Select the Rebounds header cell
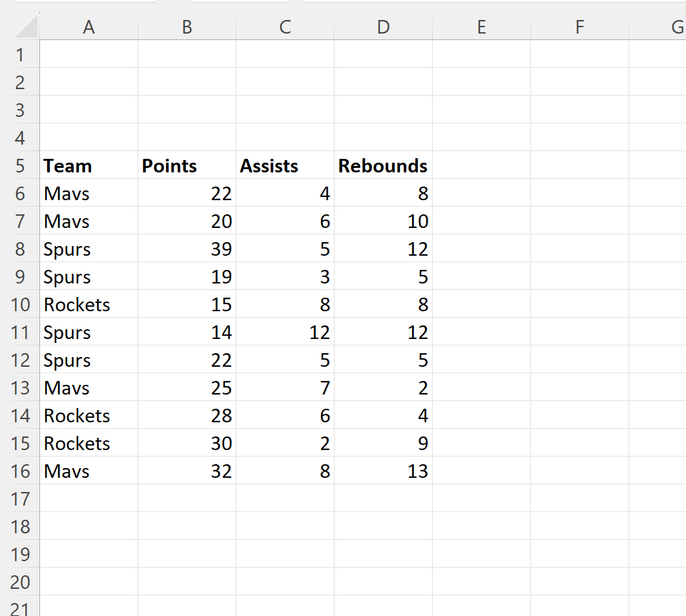Viewport: 686px width, 616px height. point(383,166)
